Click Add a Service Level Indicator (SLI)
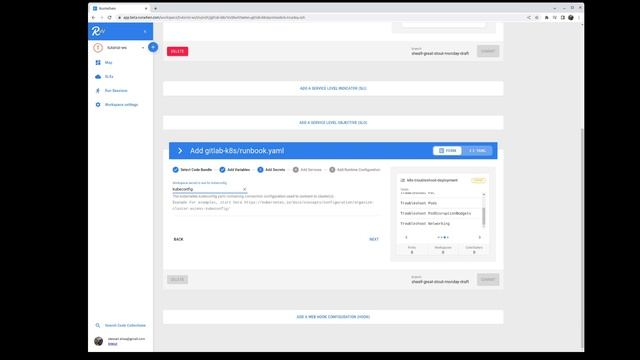 (333, 89)
